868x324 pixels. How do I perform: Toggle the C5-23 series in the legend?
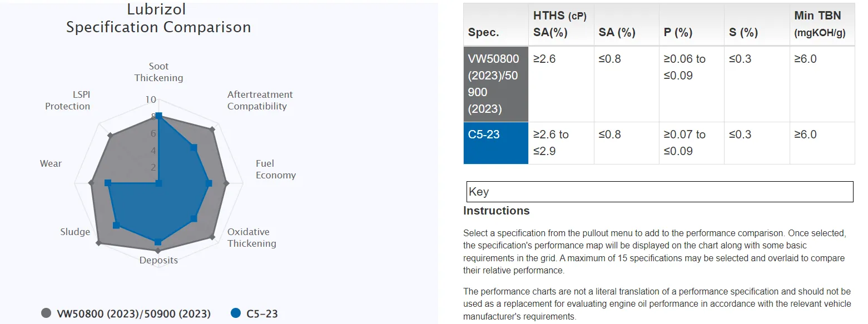[254, 313]
